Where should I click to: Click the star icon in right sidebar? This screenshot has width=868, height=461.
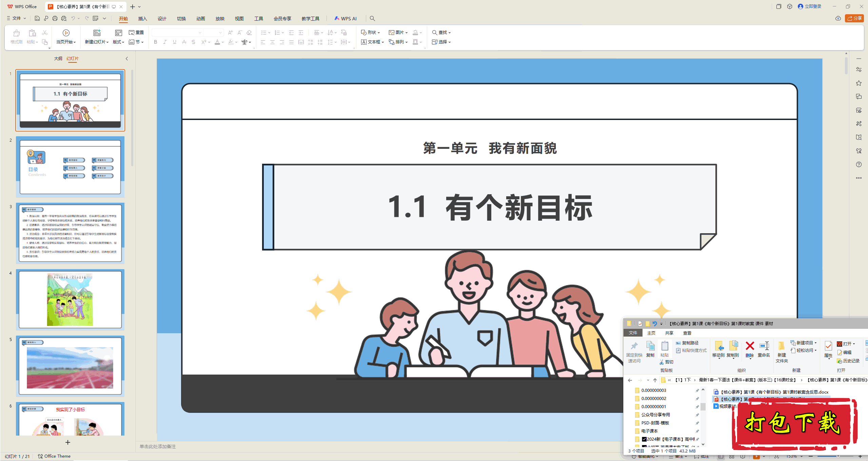point(859,83)
